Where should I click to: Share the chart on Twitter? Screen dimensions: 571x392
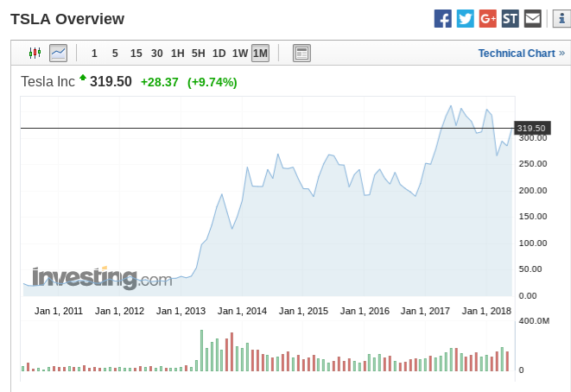(466, 18)
